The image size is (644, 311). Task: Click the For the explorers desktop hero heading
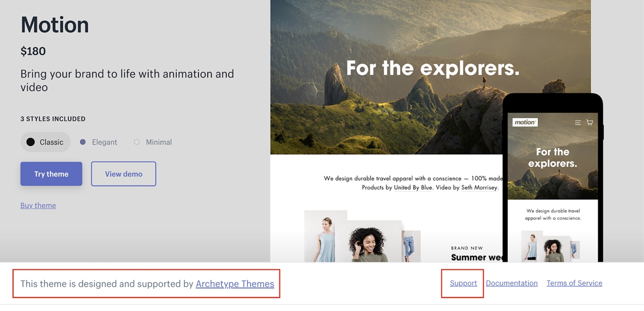433,68
